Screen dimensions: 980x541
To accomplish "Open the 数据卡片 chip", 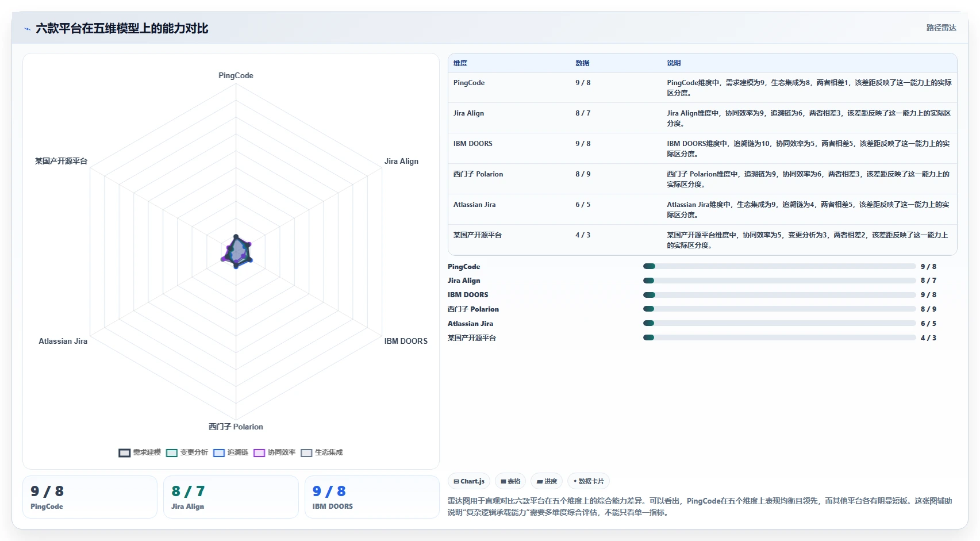I will [x=589, y=481].
